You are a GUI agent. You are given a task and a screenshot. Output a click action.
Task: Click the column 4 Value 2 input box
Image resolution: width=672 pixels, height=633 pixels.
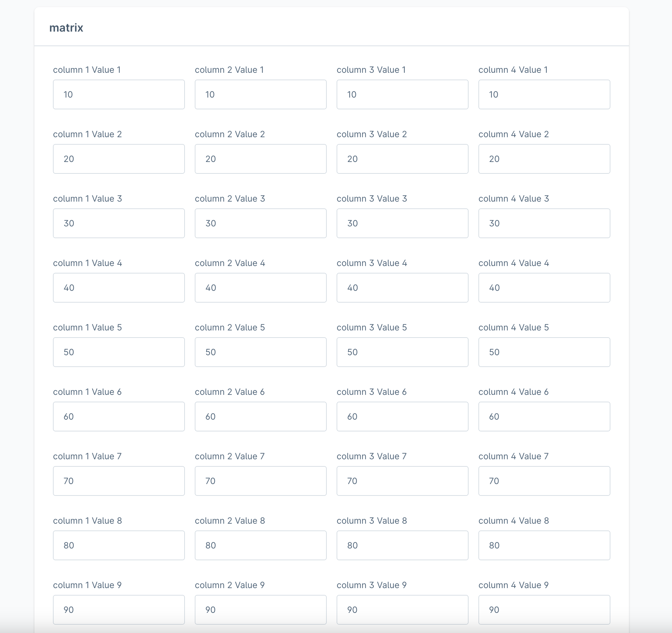(x=544, y=159)
